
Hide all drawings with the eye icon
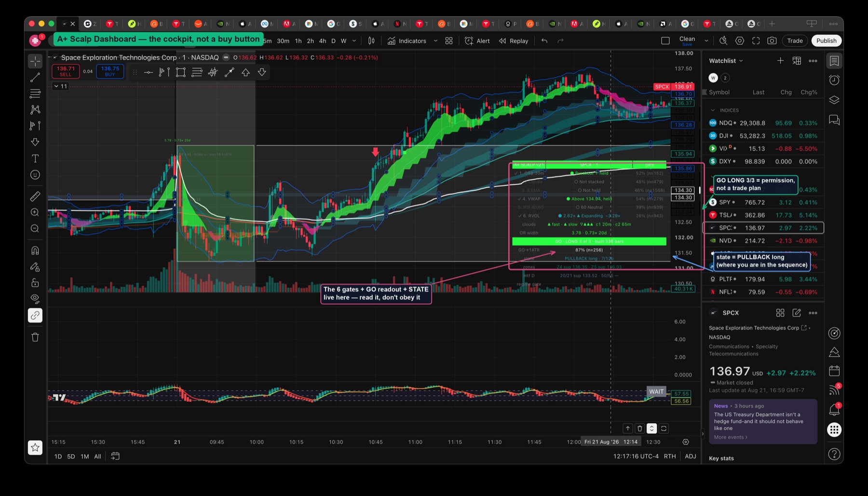(35, 299)
